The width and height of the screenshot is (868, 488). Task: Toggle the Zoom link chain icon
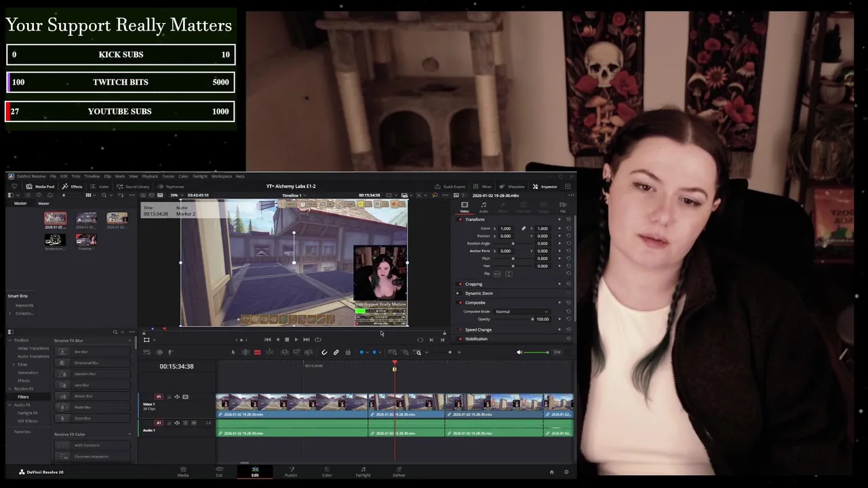[523, 228]
